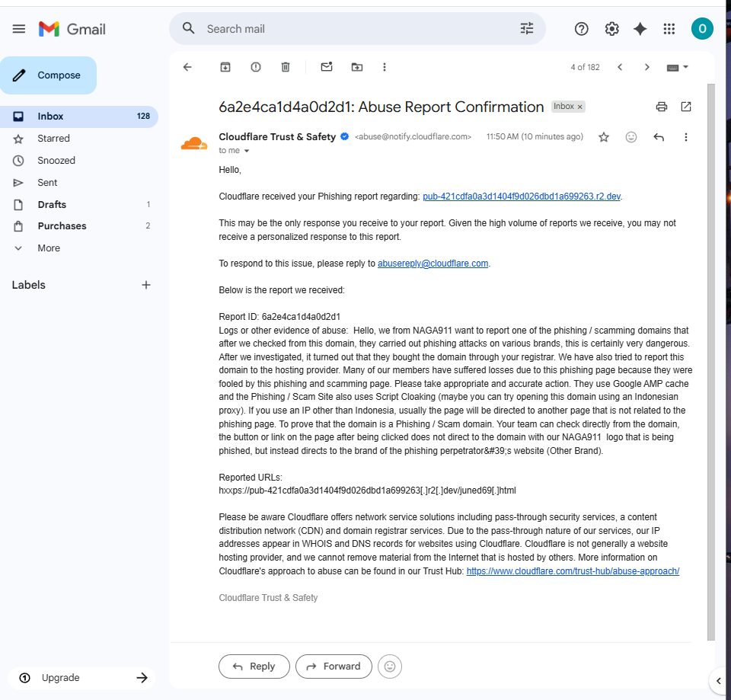Create new label plus icon
Image resolution: width=731 pixels, height=700 pixels.
coord(146,285)
